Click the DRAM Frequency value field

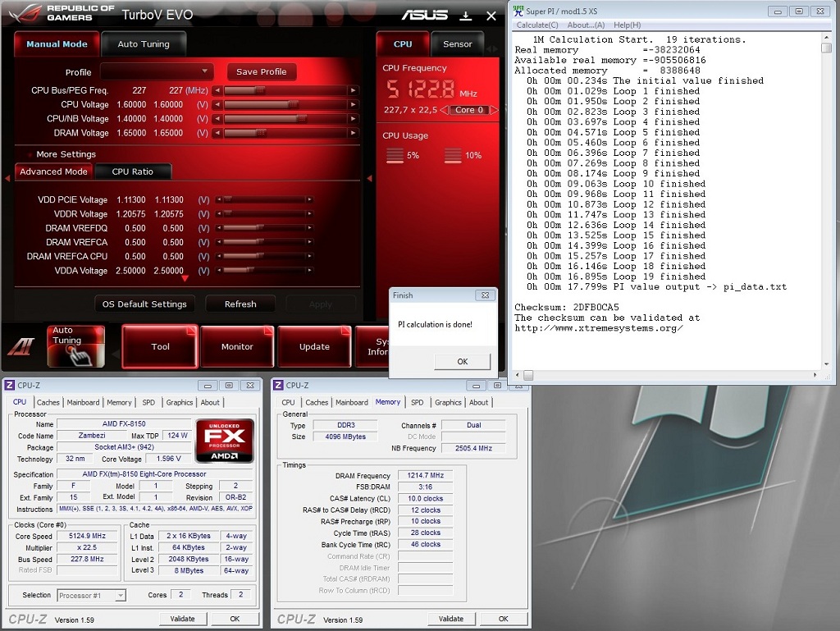coord(426,476)
